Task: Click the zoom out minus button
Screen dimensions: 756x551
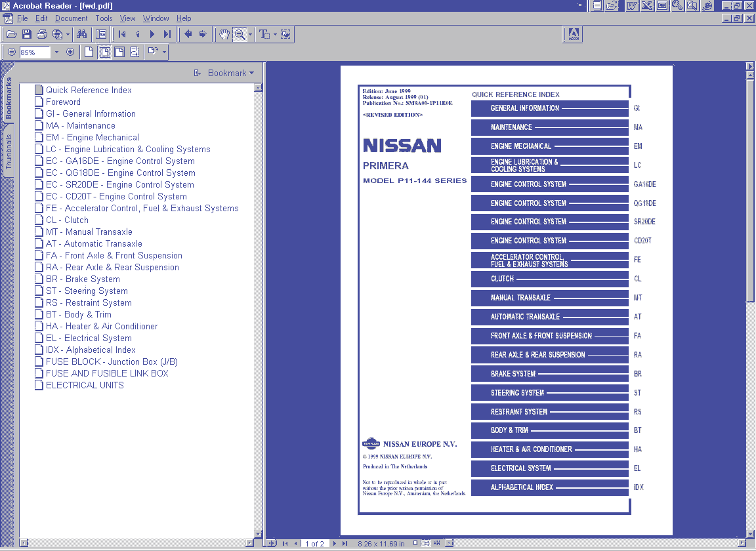Action: point(12,52)
